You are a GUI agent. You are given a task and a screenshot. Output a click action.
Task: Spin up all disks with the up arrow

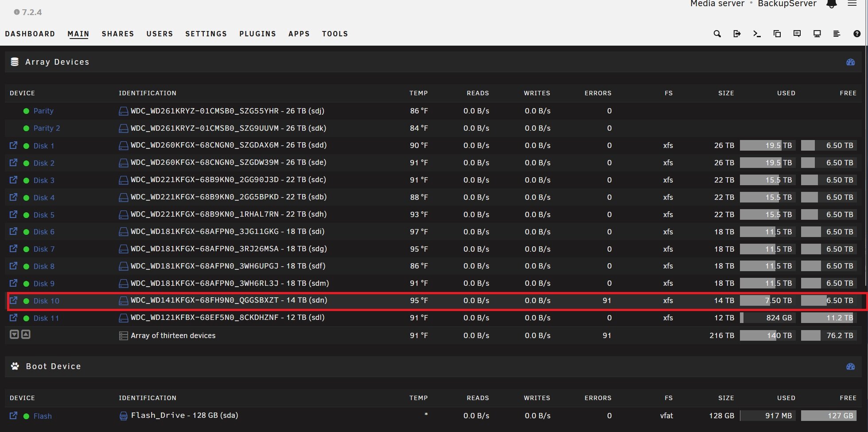pos(26,335)
